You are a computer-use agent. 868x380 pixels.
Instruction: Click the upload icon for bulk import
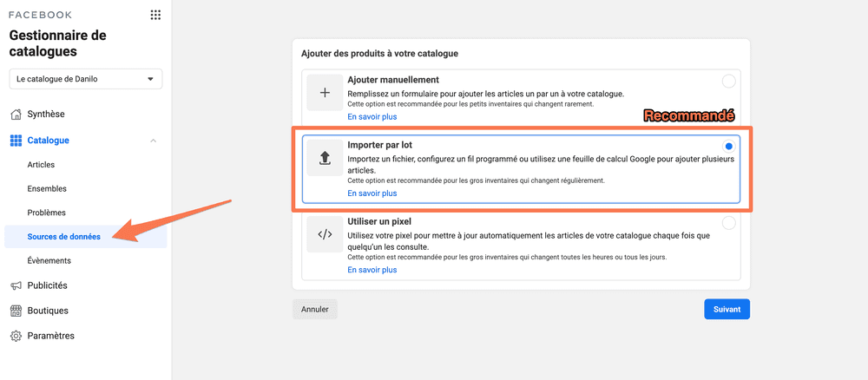(x=325, y=158)
